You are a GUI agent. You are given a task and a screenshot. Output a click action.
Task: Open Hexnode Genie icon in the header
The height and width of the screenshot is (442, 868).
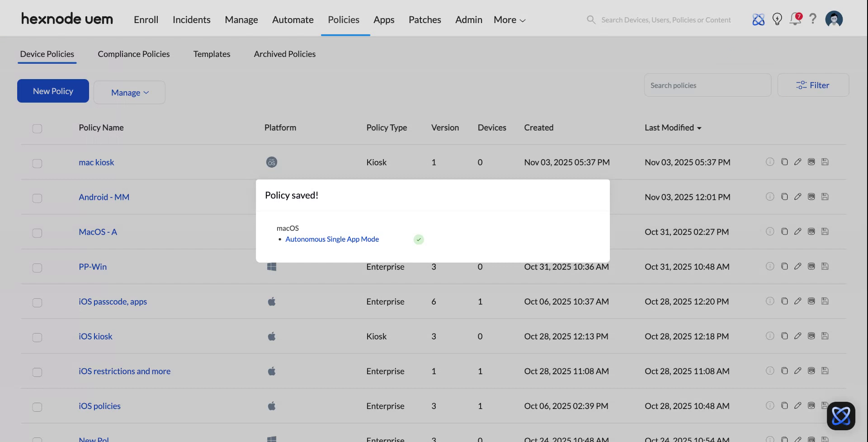pyautogui.click(x=759, y=19)
